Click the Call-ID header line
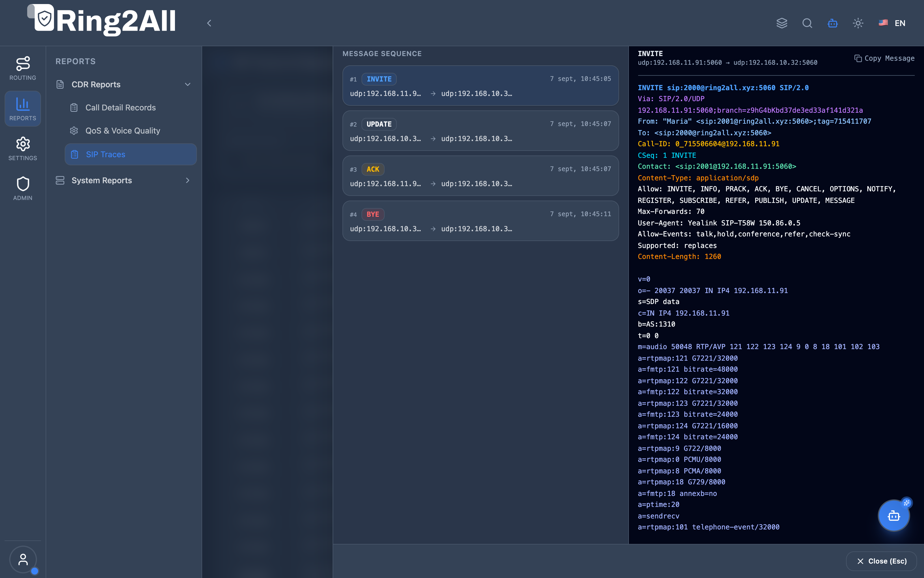Image resolution: width=924 pixels, height=578 pixels. pos(708,144)
